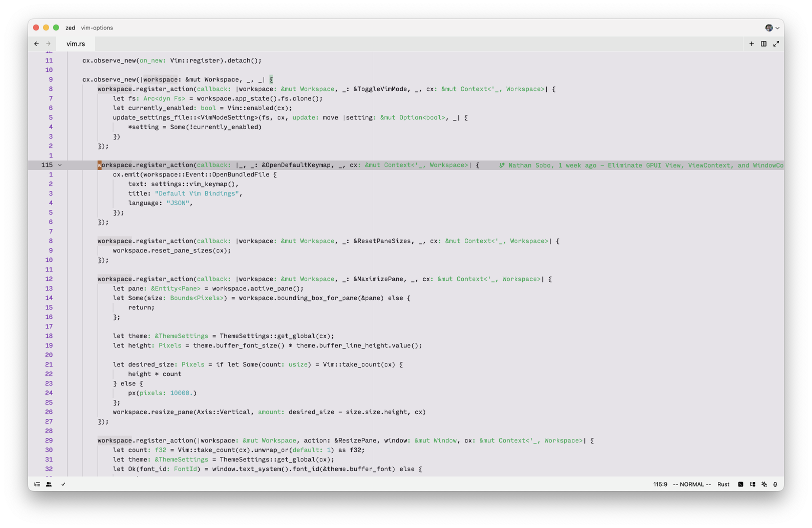Click the diagnostics checkmark icon

[64, 484]
